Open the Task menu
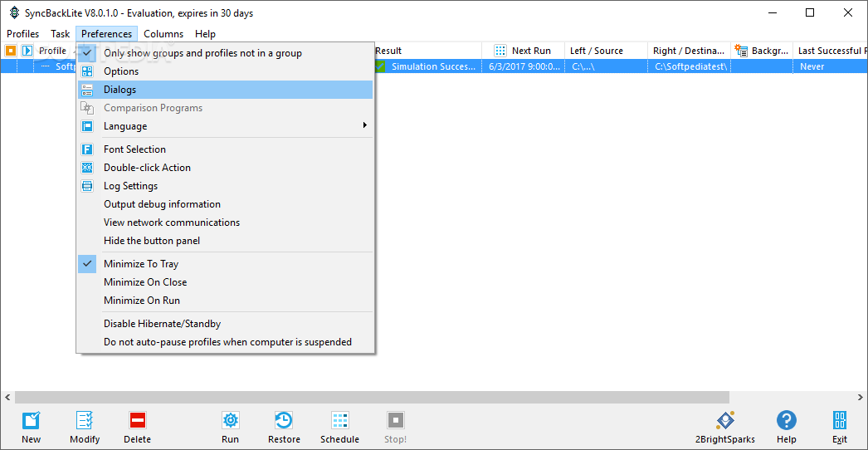The image size is (868, 450). [61, 34]
